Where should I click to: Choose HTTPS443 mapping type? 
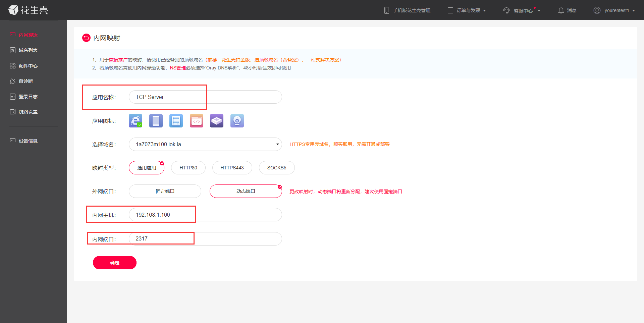(232, 168)
